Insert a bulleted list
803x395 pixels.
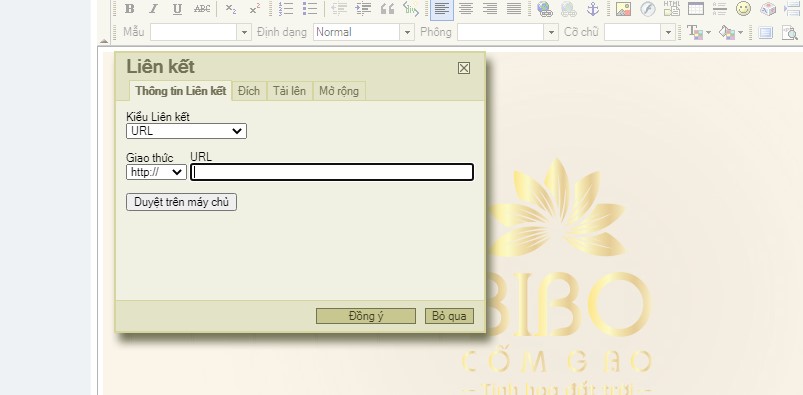(310, 9)
